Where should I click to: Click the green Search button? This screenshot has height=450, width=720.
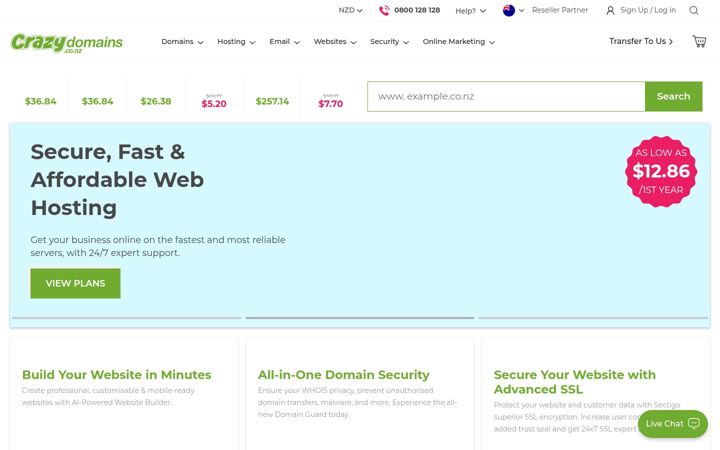coord(673,96)
